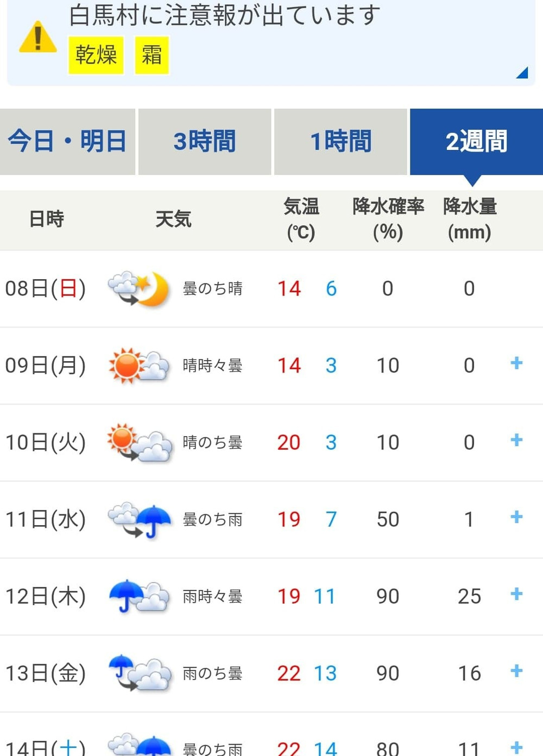This screenshot has height=756, width=543.
Task: Expand the 11日(水) row plus sign
Action: pyautogui.click(x=516, y=517)
